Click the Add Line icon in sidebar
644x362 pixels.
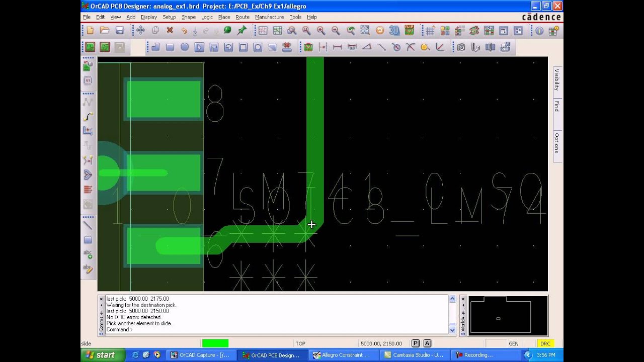click(88, 226)
